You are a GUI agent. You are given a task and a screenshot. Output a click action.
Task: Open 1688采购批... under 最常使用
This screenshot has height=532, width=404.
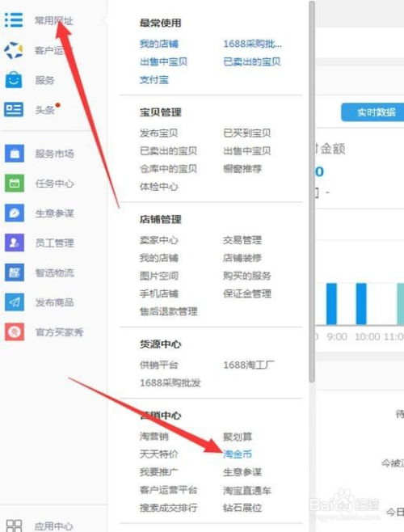252,44
